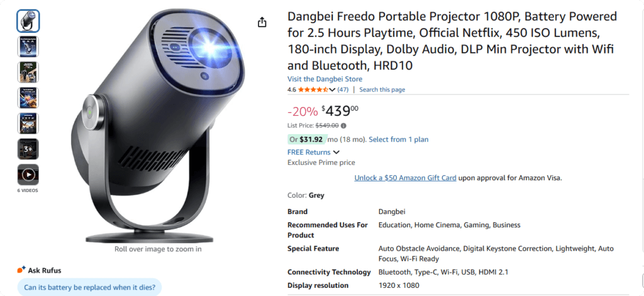Select the third thumbnail in the image gallery

point(28,72)
